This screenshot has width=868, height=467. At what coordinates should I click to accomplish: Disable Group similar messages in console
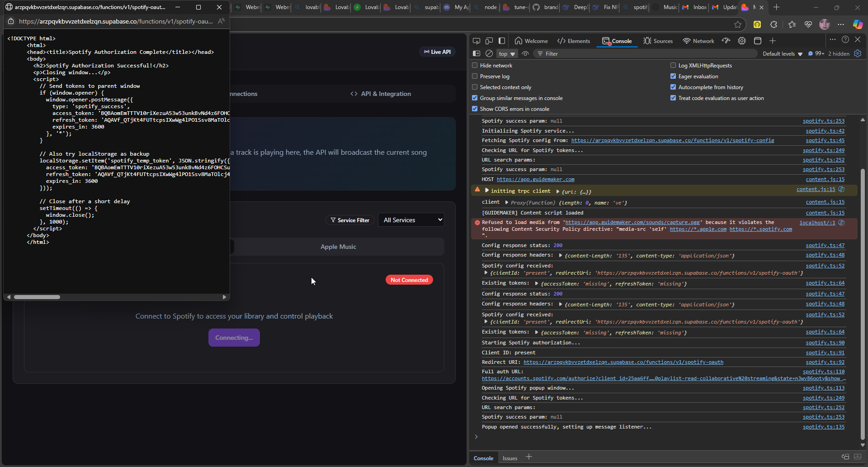(475, 98)
